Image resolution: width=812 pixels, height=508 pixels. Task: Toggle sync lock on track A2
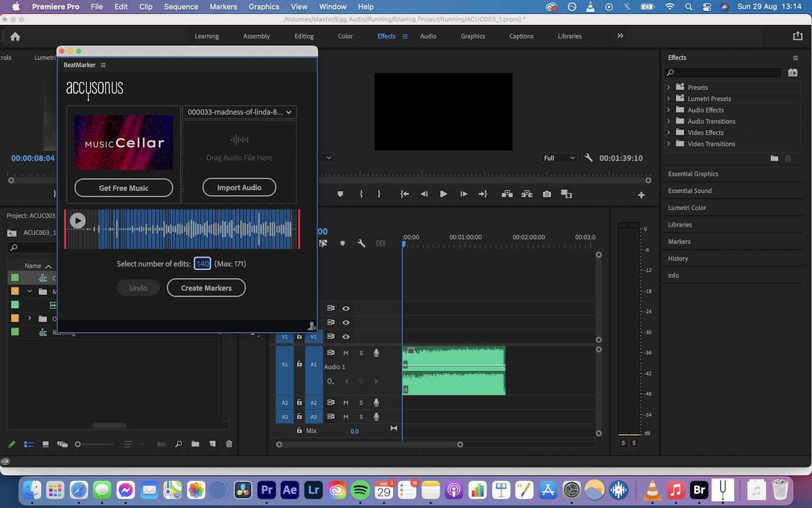coord(331,403)
